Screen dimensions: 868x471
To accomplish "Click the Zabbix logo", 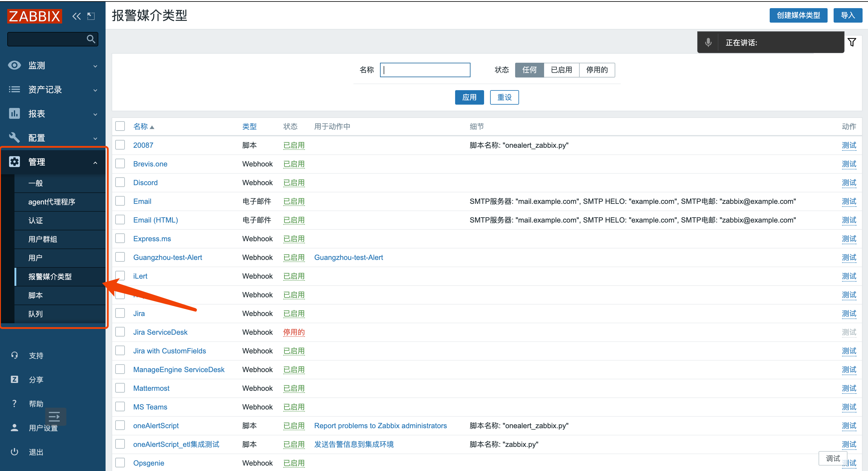I will [34, 16].
